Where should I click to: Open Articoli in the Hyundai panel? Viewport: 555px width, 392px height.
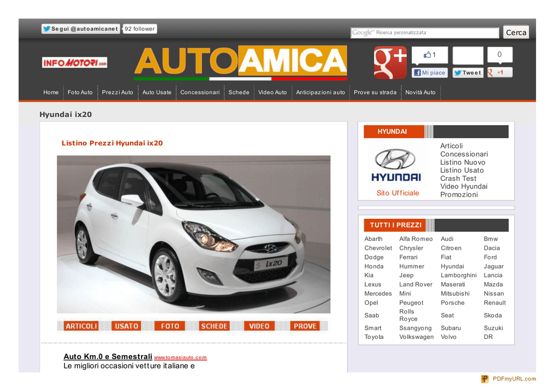[x=451, y=146]
